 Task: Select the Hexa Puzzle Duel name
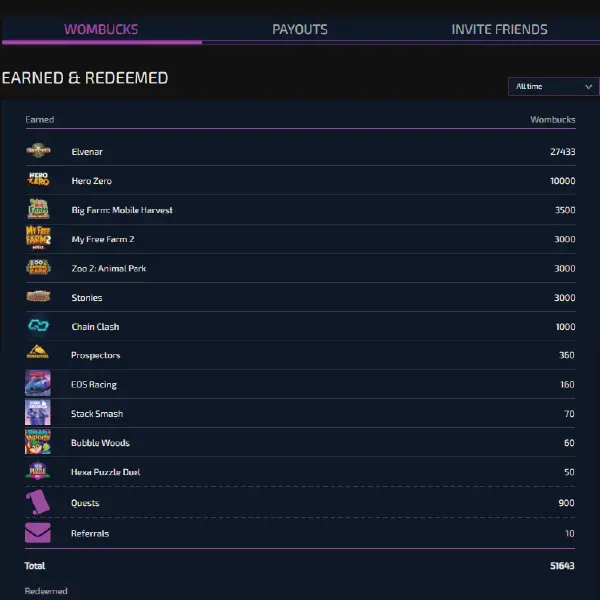click(x=106, y=472)
